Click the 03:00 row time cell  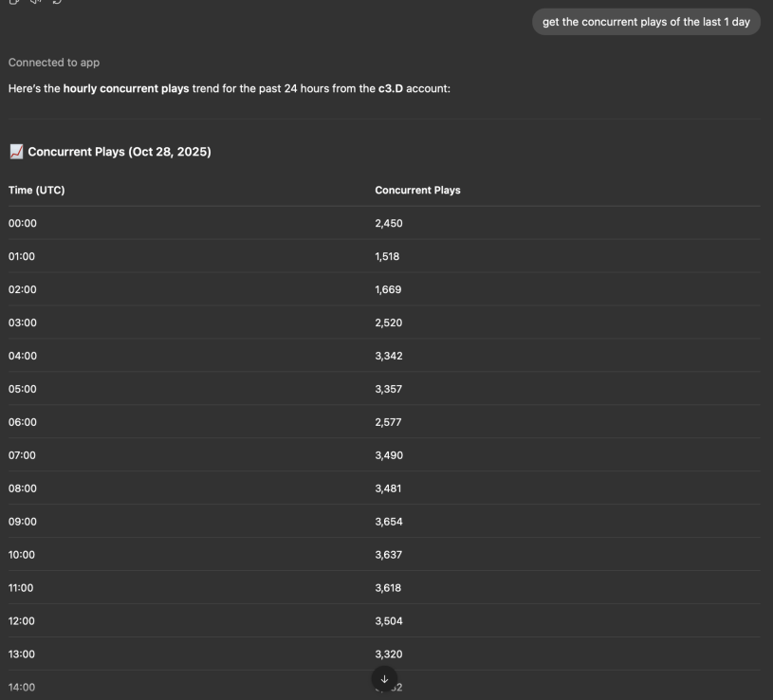(x=22, y=322)
